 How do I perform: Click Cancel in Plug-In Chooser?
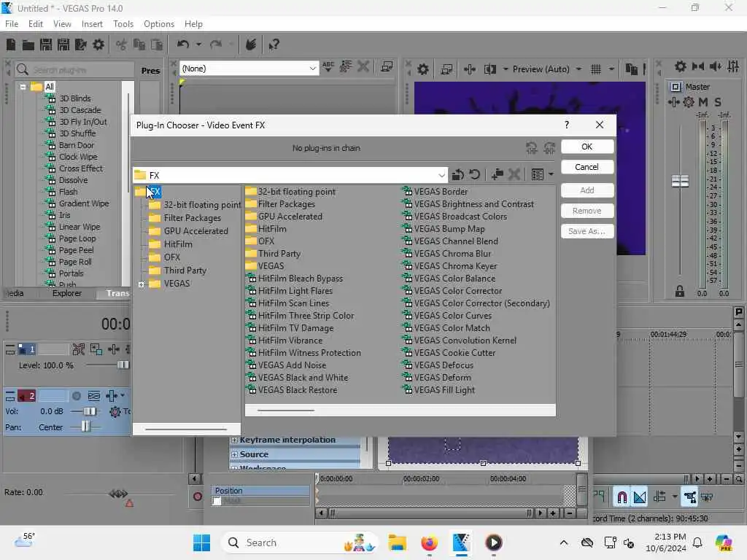click(587, 167)
